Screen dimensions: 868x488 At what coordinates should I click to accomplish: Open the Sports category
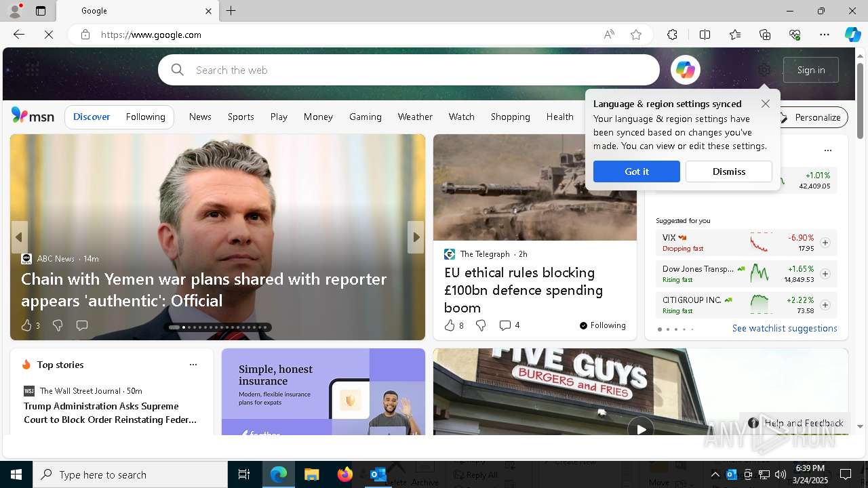pos(241,117)
